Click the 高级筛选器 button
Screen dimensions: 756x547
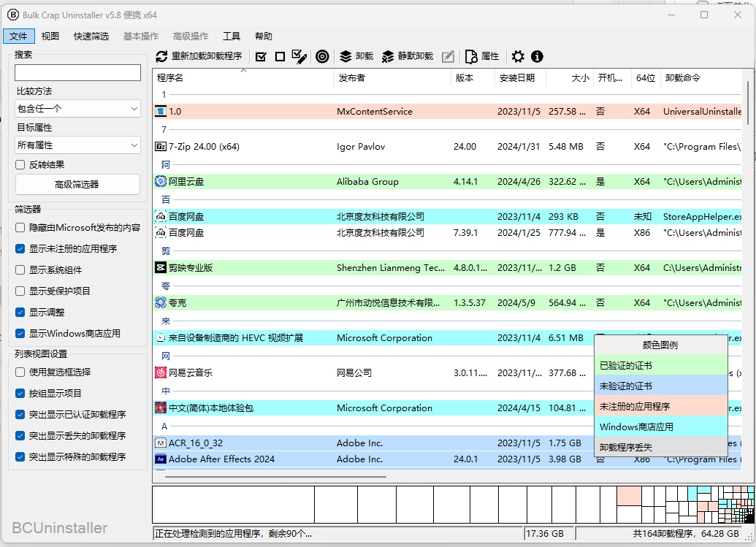[77, 185]
